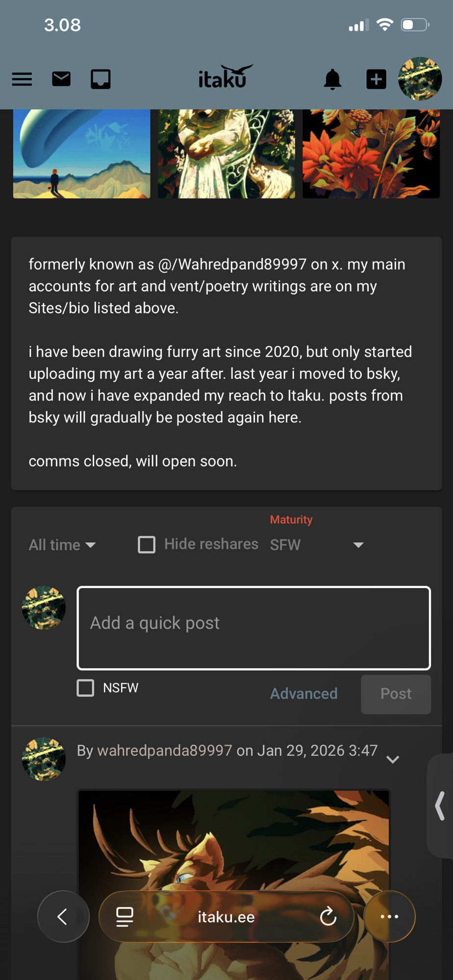
Task: Open the browser three-dot menu
Action: [x=389, y=916]
